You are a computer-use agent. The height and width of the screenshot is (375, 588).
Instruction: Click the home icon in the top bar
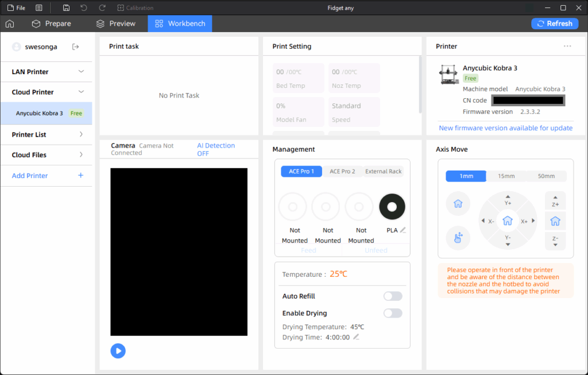10,24
